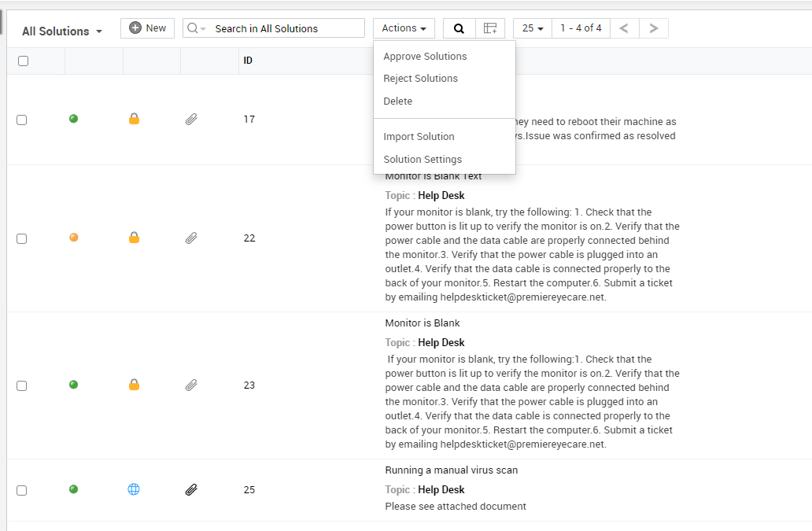Open the All Solutions view dropdown

(x=61, y=31)
